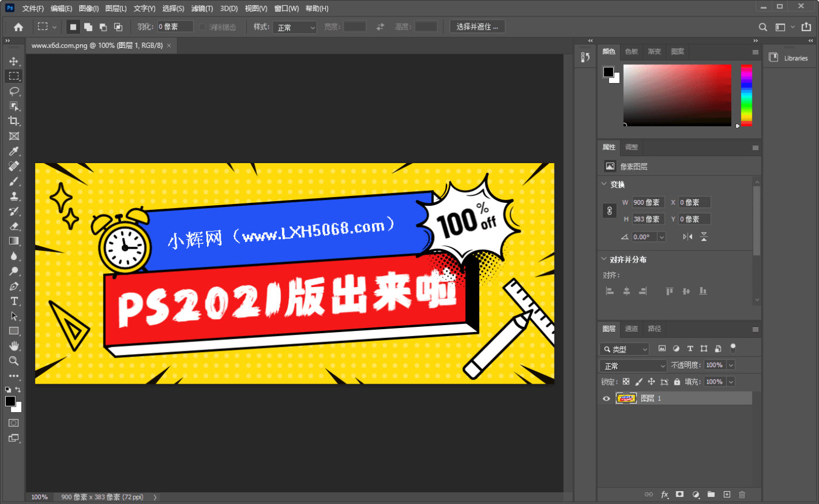This screenshot has width=819, height=504.
Task: Open the 图像(I) menu
Action: 88,9
